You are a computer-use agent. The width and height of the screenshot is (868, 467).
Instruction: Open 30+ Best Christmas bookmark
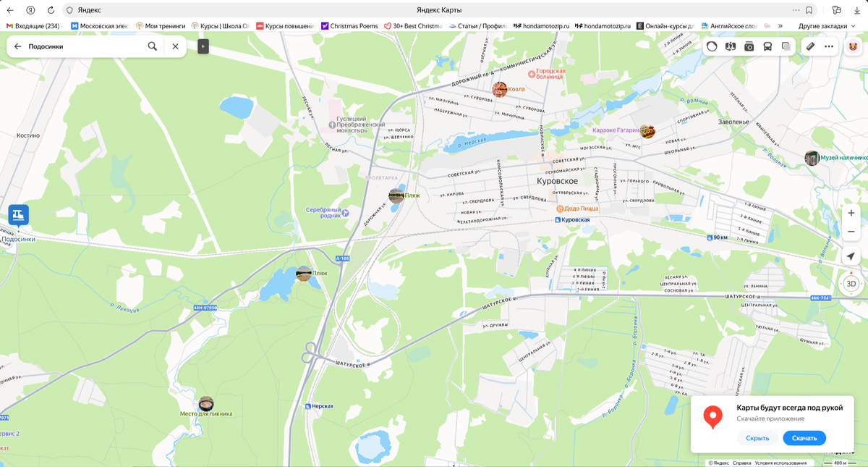pos(412,26)
